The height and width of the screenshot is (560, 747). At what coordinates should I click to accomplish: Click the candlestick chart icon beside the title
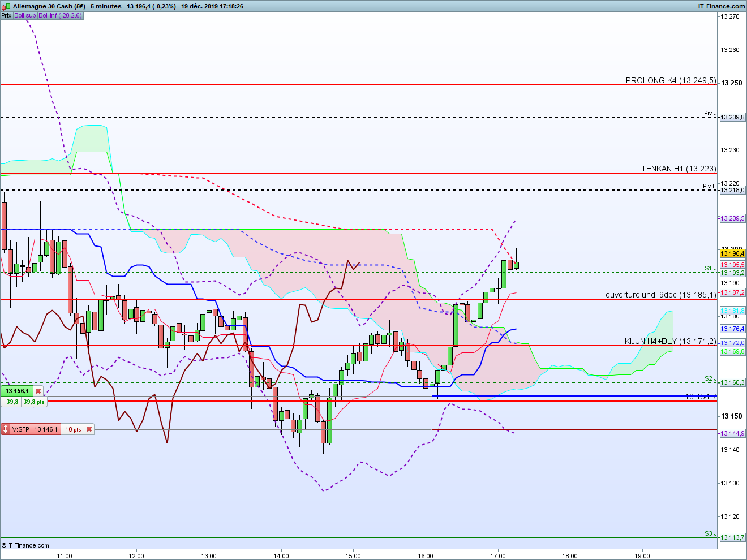[6, 6]
